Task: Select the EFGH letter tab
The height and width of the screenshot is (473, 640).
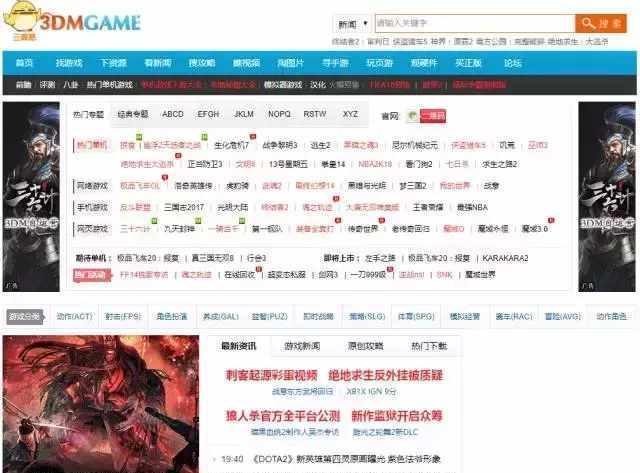Action: point(208,114)
